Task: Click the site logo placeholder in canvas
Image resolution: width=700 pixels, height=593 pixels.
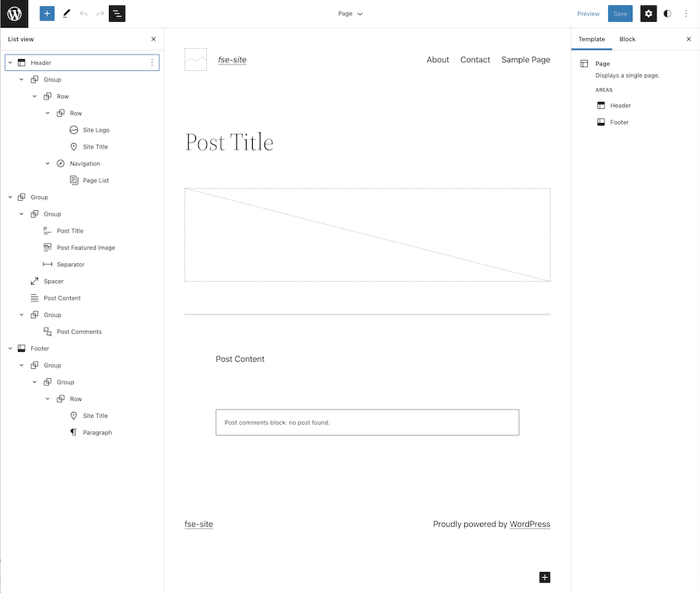Action: [x=195, y=59]
